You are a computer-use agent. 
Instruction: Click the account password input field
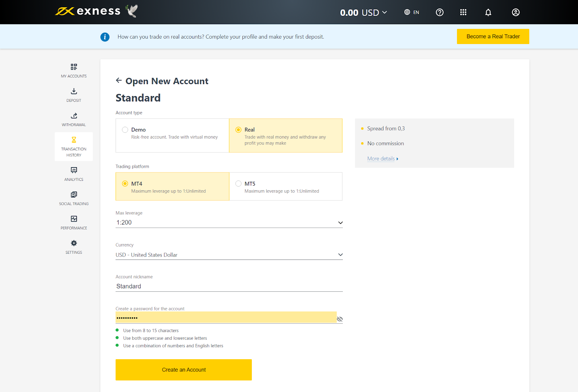226,318
